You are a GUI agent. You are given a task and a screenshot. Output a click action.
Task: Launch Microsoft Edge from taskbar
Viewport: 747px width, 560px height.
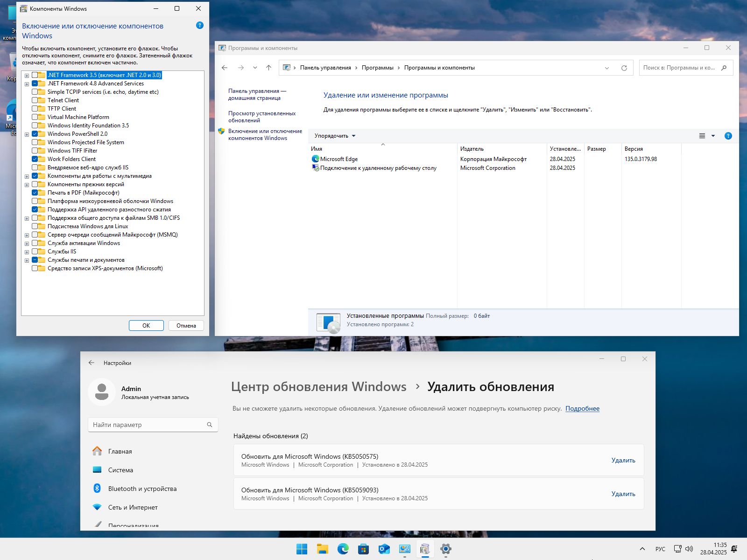[343, 549]
